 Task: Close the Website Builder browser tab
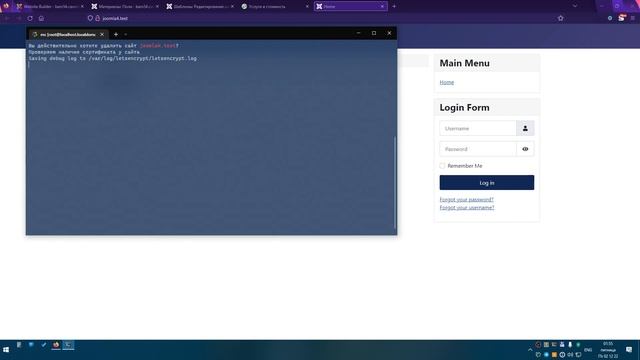(82, 7)
